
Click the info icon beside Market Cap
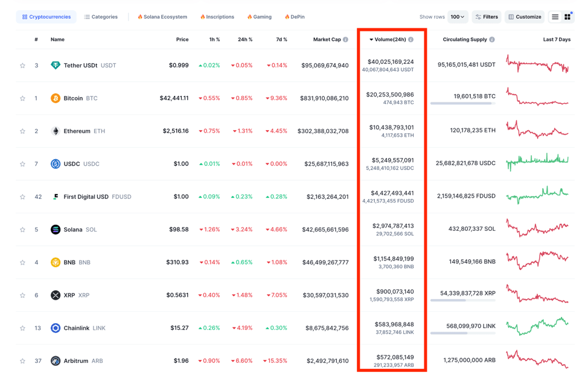pos(345,40)
